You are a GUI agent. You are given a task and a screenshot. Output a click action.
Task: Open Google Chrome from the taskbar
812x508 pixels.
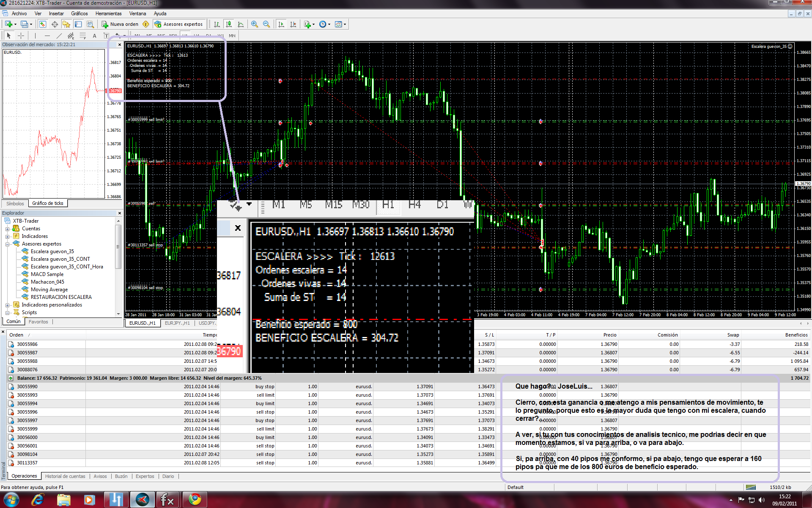point(195,500)
